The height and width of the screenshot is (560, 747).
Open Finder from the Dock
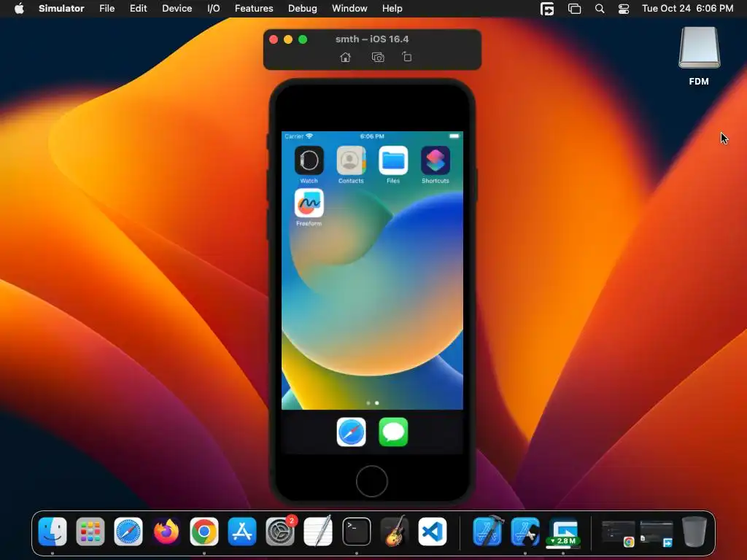click(53, 532)
